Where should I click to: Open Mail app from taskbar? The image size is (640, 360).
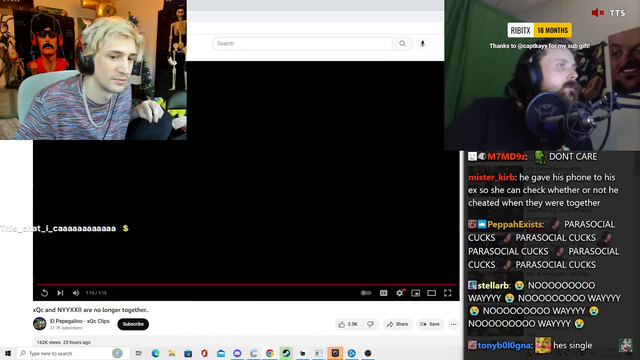click(221, 353)
